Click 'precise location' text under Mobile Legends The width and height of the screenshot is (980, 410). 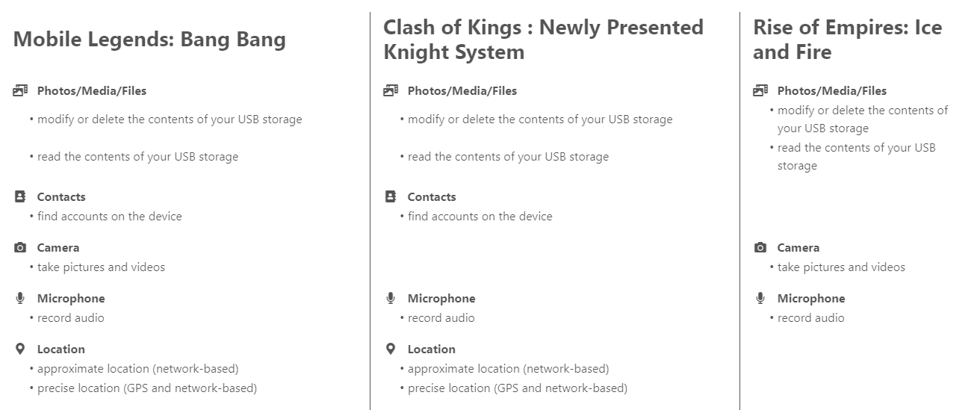pos(146,388)
